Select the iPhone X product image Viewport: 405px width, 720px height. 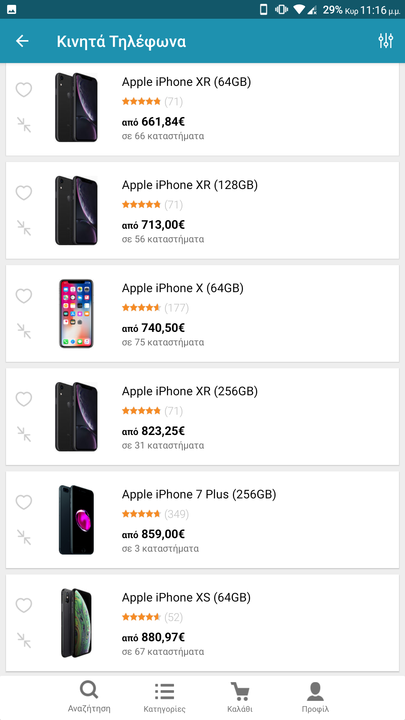coord(76,313)
